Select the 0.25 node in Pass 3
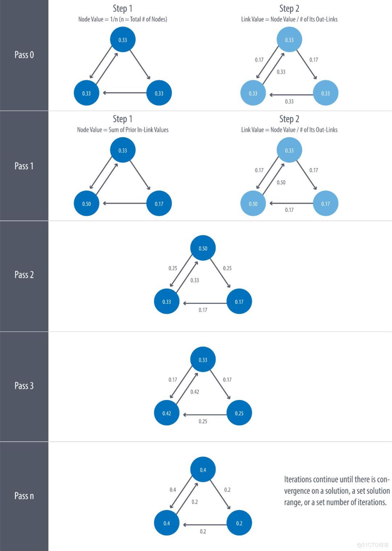The width and height of the screenshot is (392, 551). pos(239,413)
